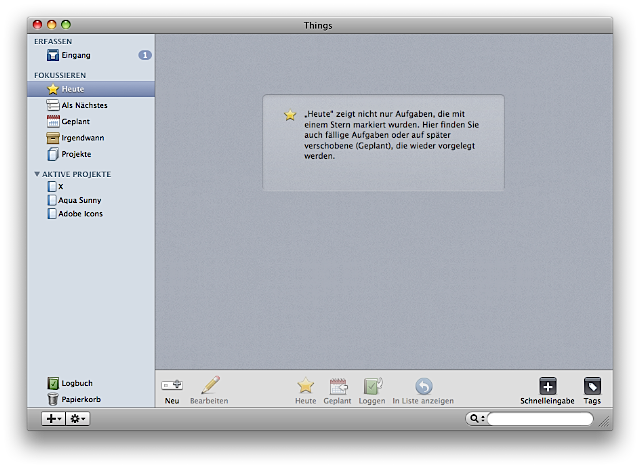Open the Geplant calendar icon
640x468 pixels.
coord(53,121)
